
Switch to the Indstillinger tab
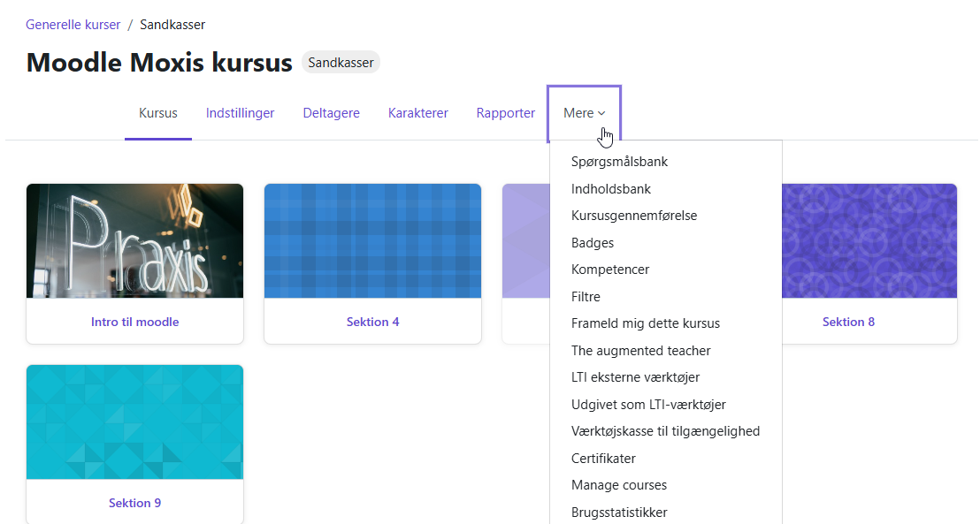point(240,112)
